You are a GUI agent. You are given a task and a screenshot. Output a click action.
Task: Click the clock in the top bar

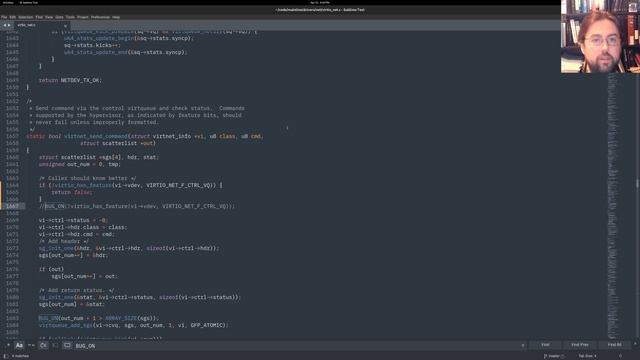(x=320, y=2)
